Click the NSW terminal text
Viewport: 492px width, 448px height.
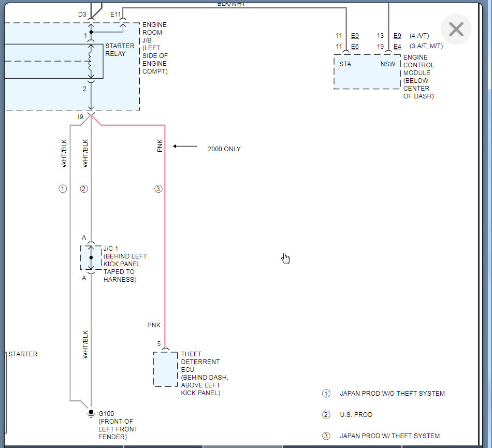(388, 64)
